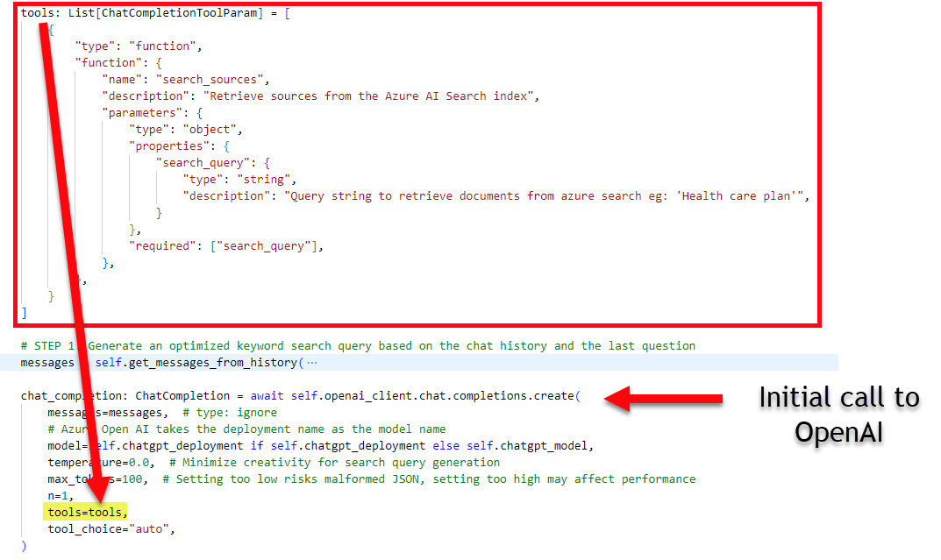Click the "required" key
The image size is (941, 560).
coord(162,246)
